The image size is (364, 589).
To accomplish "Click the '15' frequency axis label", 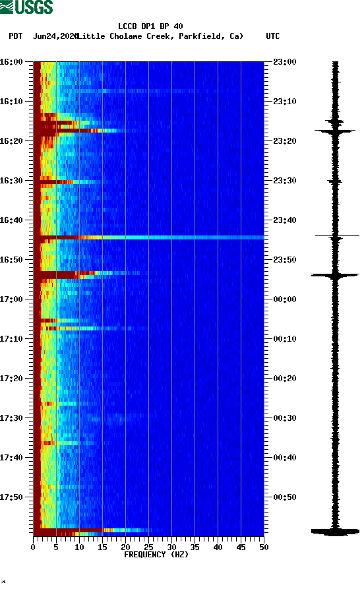I will point(103,547).
